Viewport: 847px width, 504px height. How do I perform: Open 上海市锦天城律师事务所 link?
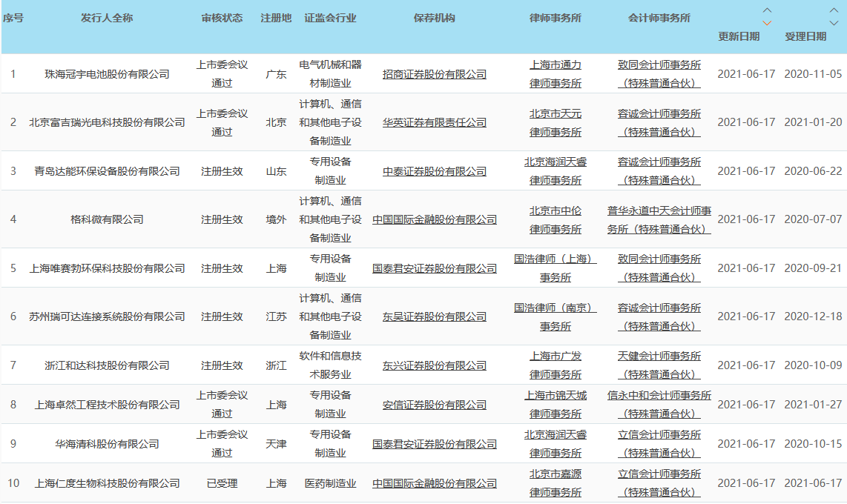(x=556, y=405)
